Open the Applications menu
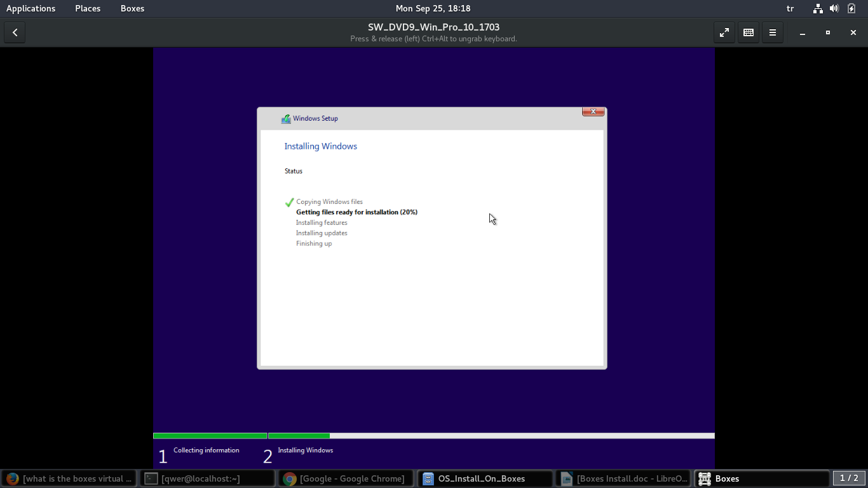 pyautogui.click(x=31, y=8)
